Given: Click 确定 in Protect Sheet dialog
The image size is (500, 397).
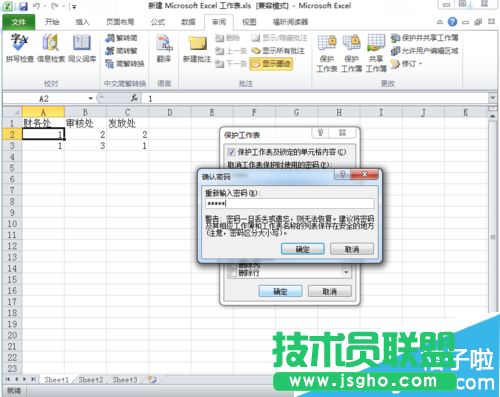Looking at the screenshot, I should coord(280,291).
